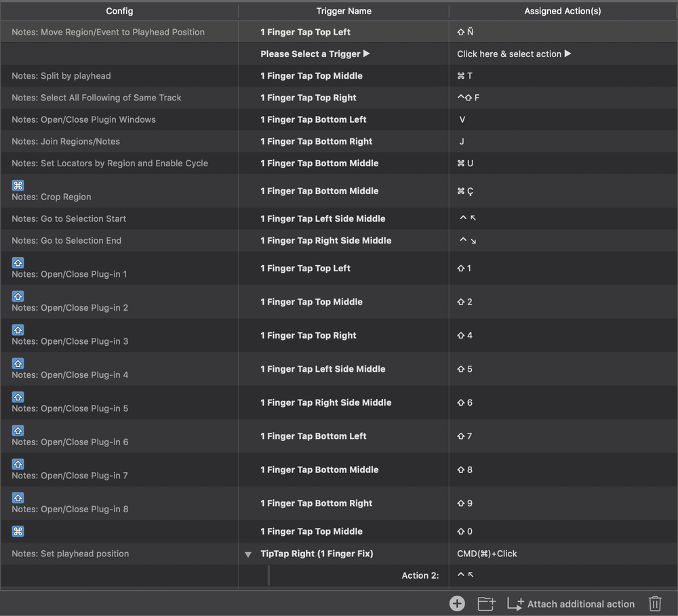
Task: Select Notes: Open/Close Plugin Windows
Action: [83, 119]
